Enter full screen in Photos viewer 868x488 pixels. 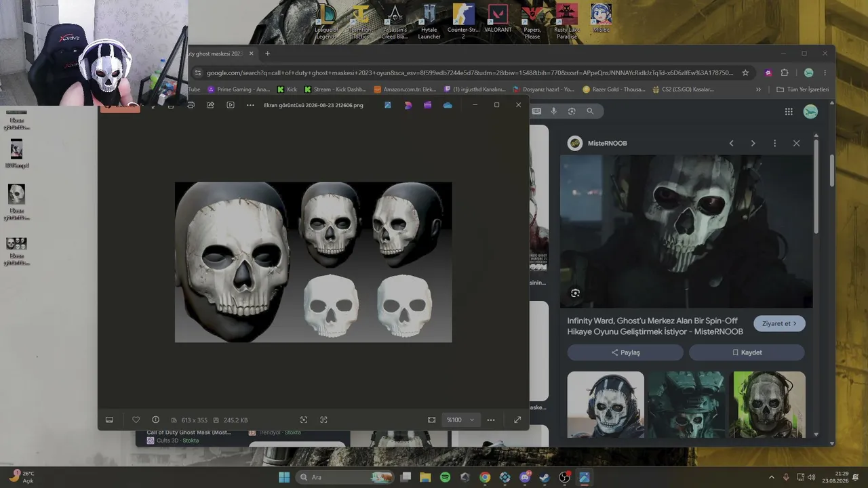(517, 420)
